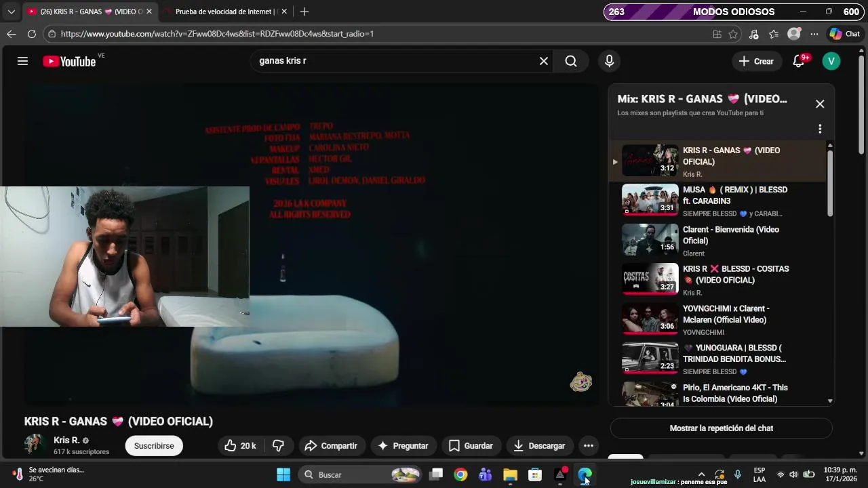Screen dimensions: 868x488
Task: Open split screen apps icon in address bar
Action: 717,34
